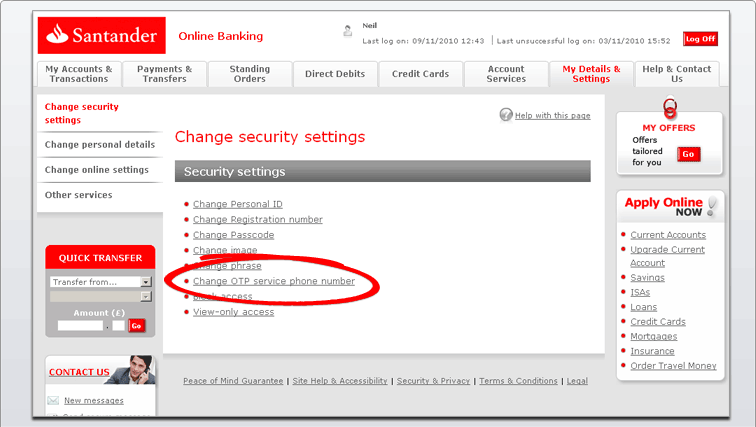Open Change OTP service phone number link
Screen dimensions: 756x427
(273, 281)
